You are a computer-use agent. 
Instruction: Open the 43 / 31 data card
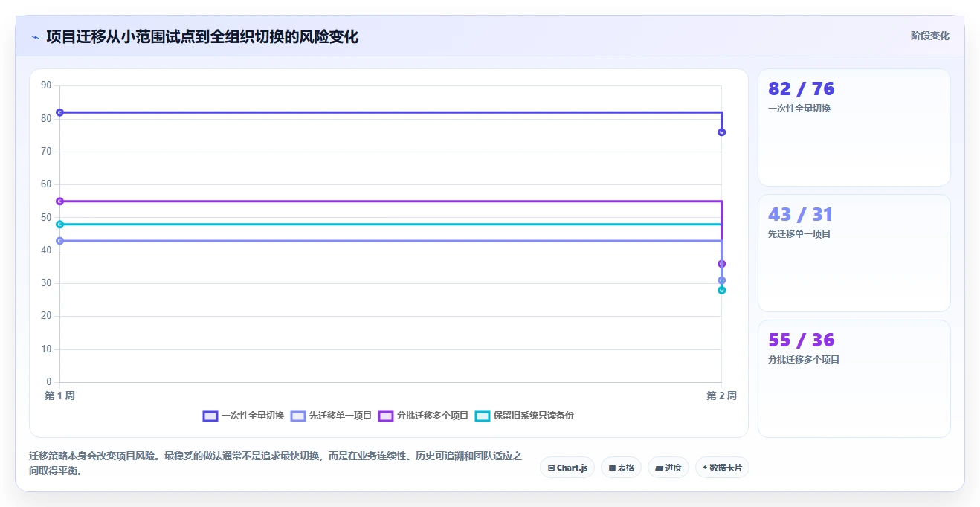click(x=854, y=253)
